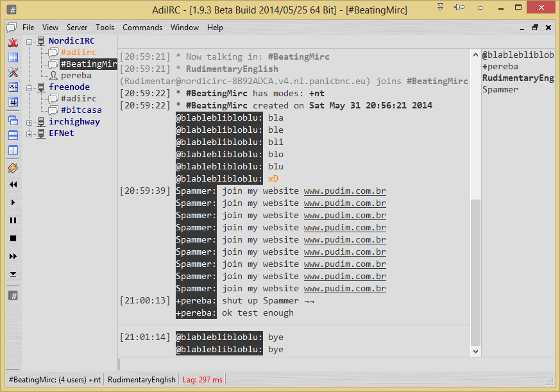
Task: Collapse the freenode server tree node
Action: point(30,88)
